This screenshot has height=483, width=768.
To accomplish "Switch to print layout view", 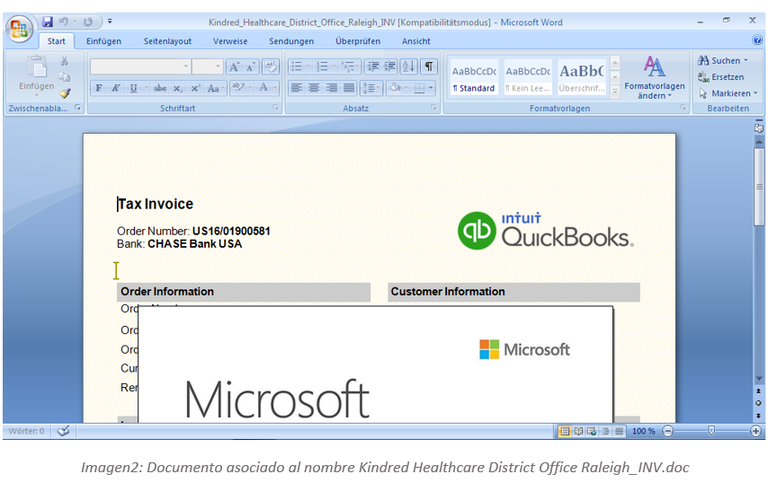I will [x=564, y=431].
